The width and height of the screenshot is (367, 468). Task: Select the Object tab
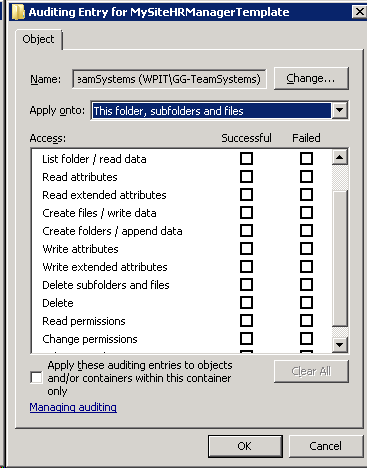click(x=38, y=39)
